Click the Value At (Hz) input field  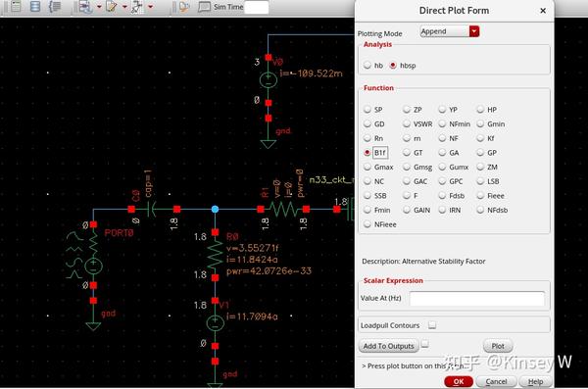tap(477, 298)
